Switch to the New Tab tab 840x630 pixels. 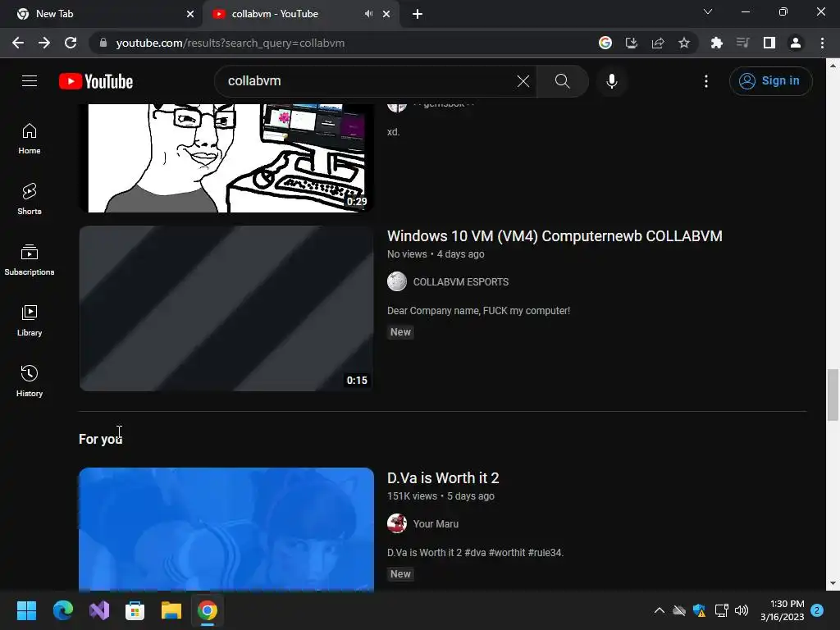point(101,14)
